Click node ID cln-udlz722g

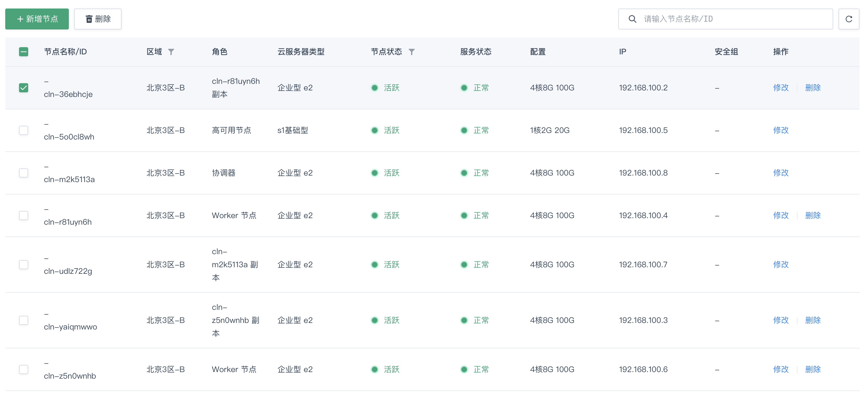click(68, 272)
